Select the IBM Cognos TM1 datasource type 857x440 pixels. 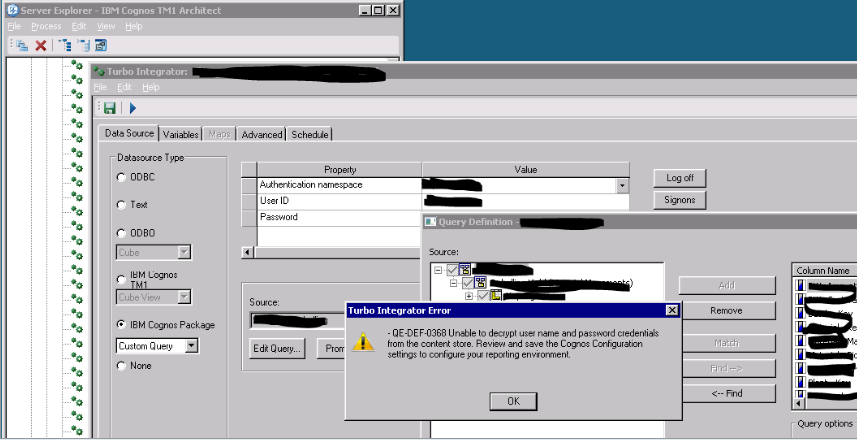point(121,279)
